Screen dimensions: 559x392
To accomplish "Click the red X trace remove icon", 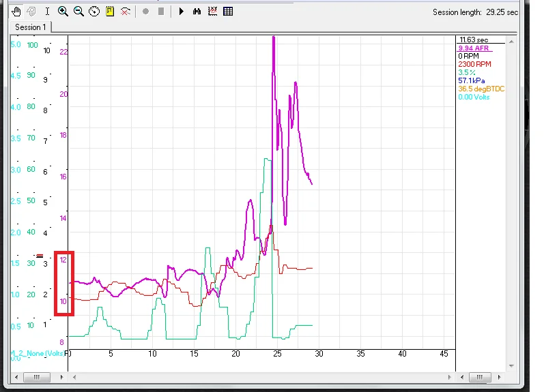I will click(126, 12).
